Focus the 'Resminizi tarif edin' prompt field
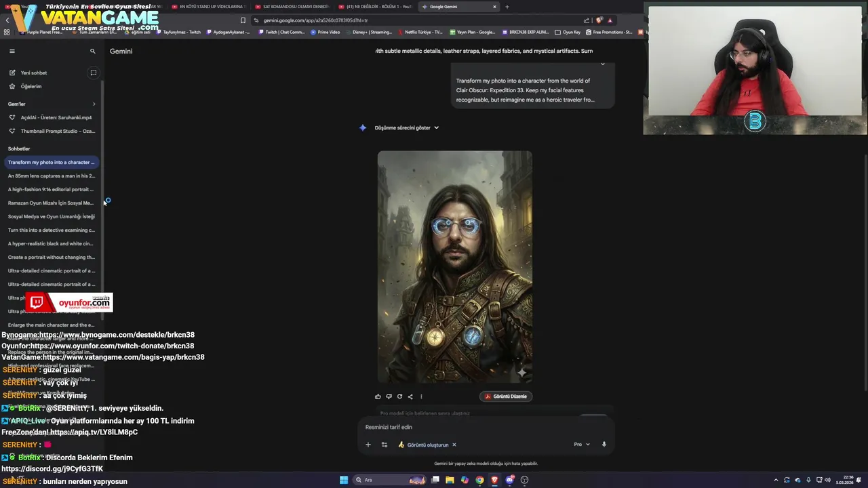Image resolution: width=868 pixels, height=488 pixels. click(485, 427)
